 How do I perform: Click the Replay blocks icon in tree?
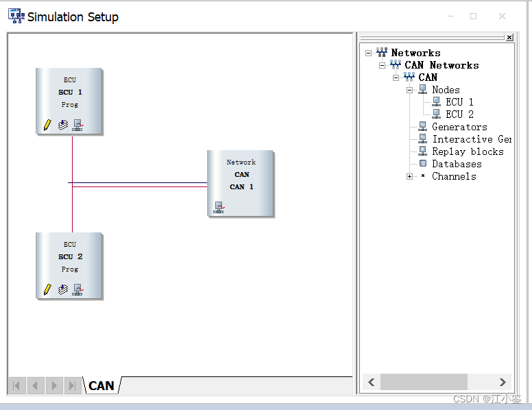click(422, 151)
